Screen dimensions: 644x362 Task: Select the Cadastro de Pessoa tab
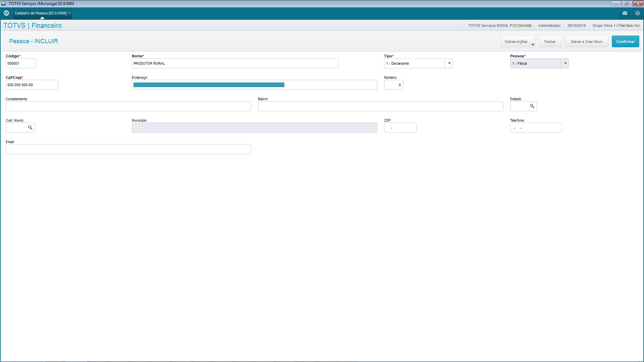point(41,13)
